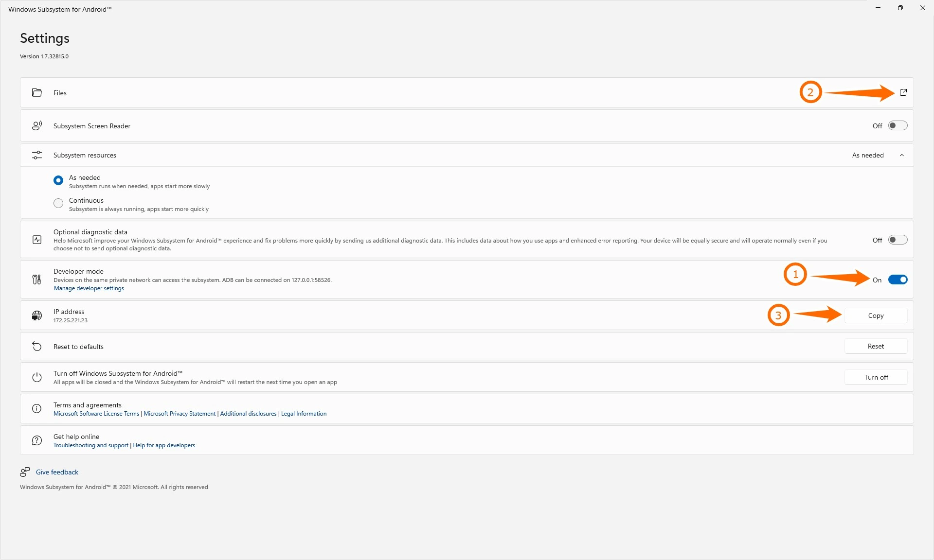The height and width of the screenshot is (560, 934).
Task: Click the Reset to defaults label
Action: click(78, 347)
